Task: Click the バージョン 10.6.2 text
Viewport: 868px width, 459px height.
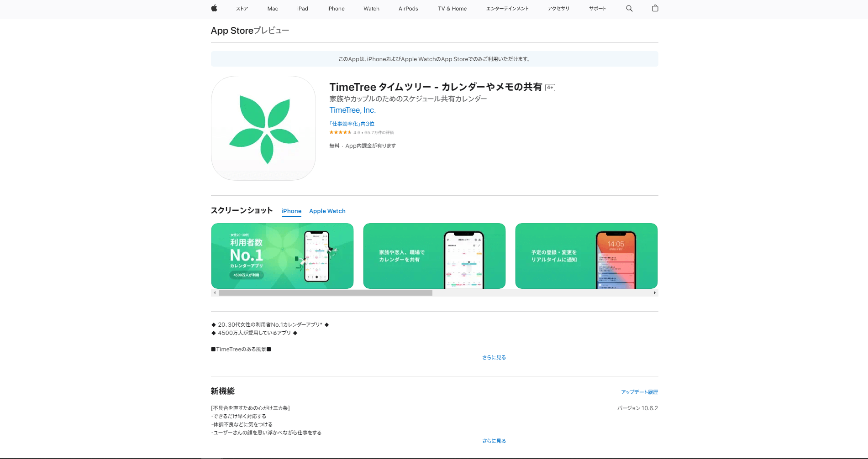Action: coord(637,408)
